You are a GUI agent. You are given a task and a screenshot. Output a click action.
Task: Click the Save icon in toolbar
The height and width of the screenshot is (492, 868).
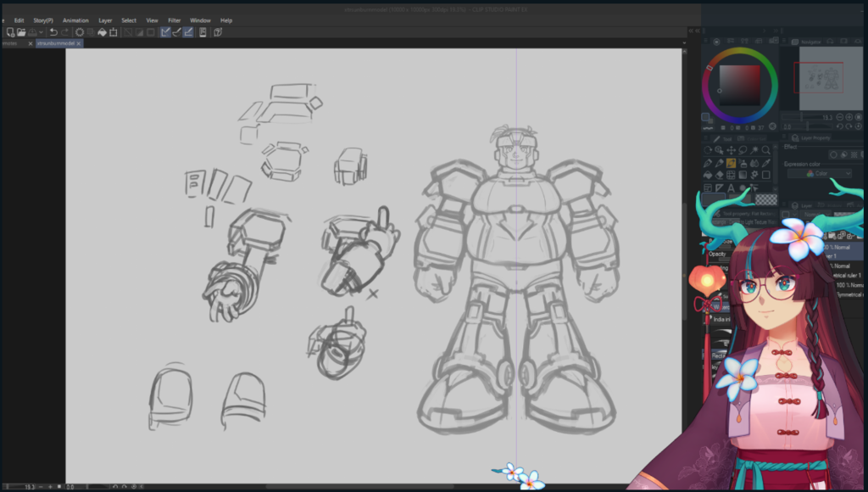33,32
